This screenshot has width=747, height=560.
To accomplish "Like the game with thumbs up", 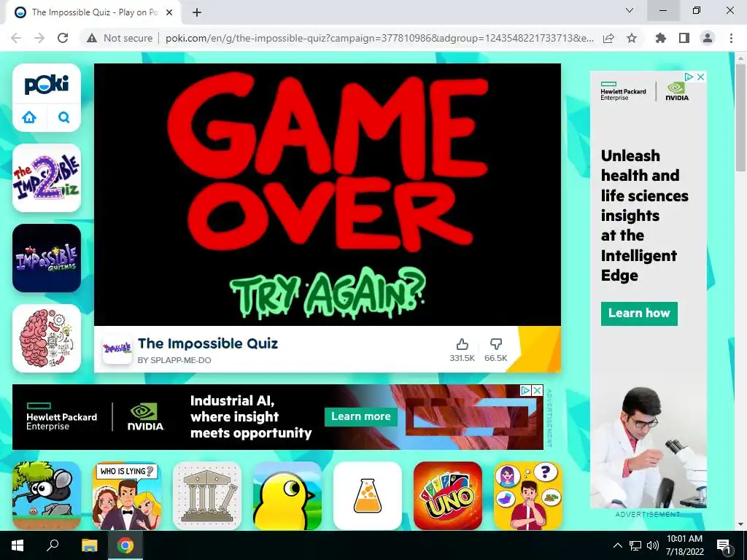I will [462, 344].
